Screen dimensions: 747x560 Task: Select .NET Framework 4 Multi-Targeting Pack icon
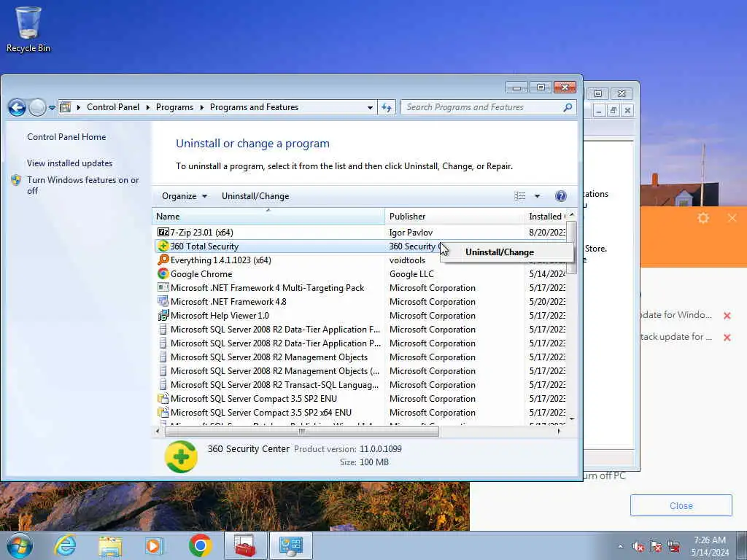click(163, 287)
